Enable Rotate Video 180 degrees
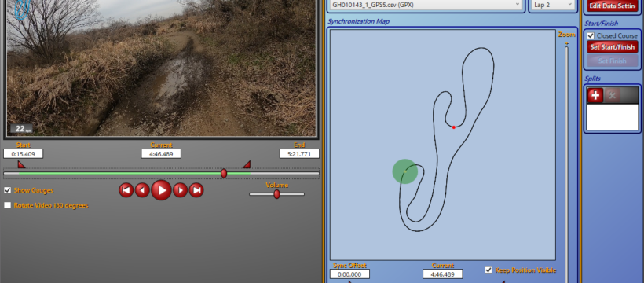Screen dimensions: 644x283 (7, 205)
